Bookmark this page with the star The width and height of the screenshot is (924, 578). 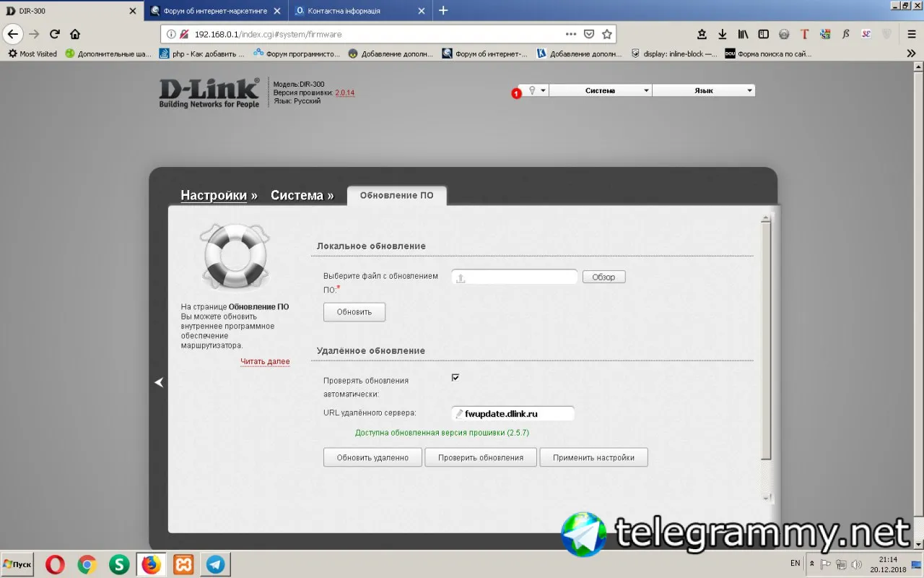pos(607,34)
